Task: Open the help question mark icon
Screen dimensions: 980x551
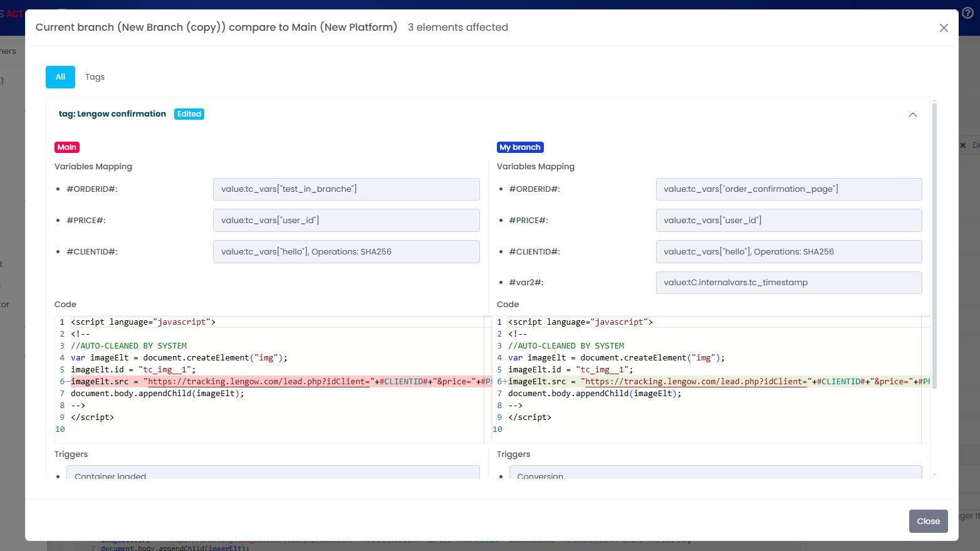Action: [x=967, y=13]
